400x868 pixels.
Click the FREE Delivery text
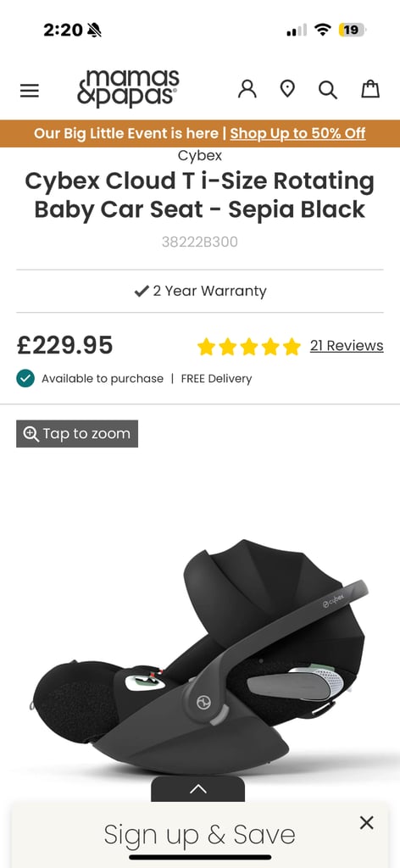[x=216, y=379]
